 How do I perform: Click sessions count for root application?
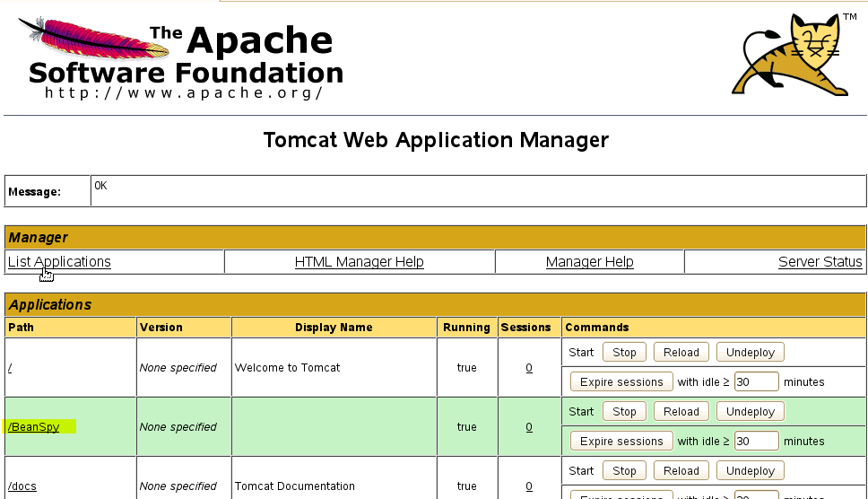529,368
